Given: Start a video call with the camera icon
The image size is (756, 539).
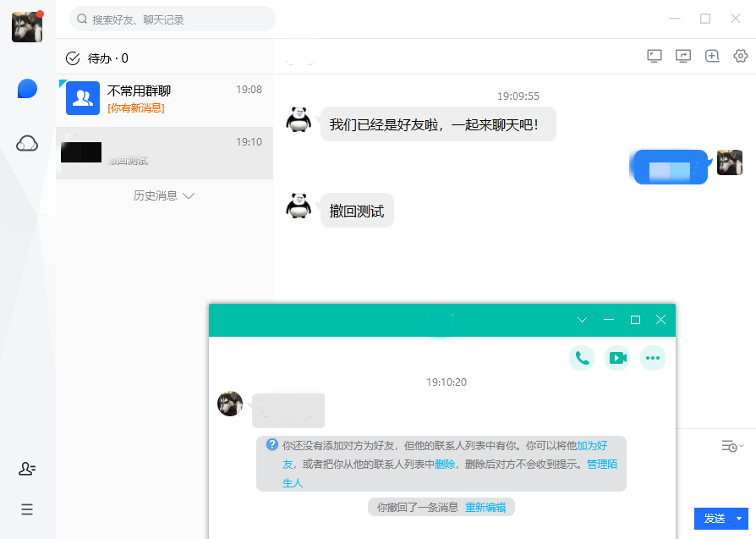Looking at the screenshot, I should coord(617,358).
